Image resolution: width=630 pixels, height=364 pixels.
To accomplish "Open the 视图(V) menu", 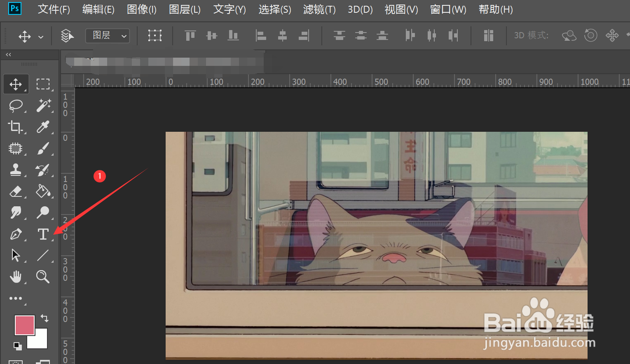I will (x=401, y=9).
